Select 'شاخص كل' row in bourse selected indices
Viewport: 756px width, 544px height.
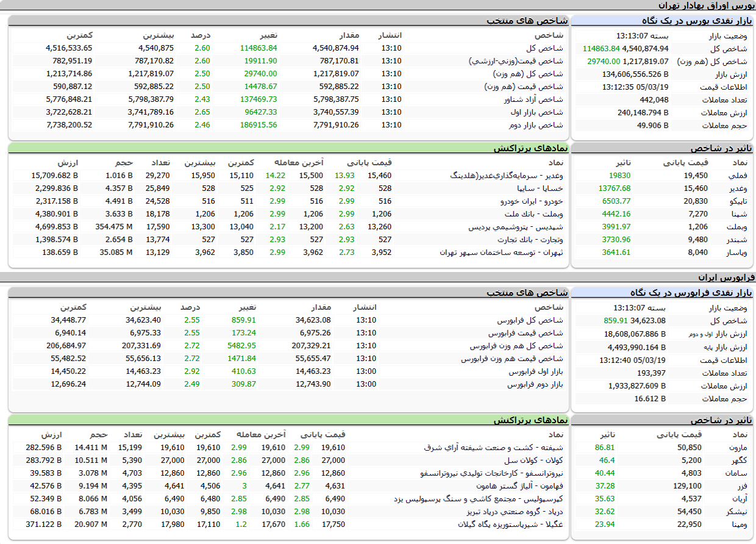(288, 48)
